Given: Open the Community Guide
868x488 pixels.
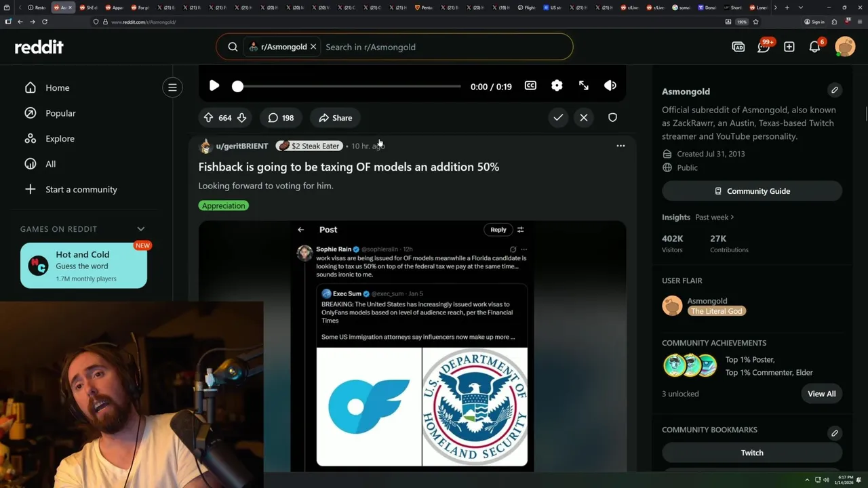Looking at the screenshot, I should pyautogui.click(x=752, y=191).
